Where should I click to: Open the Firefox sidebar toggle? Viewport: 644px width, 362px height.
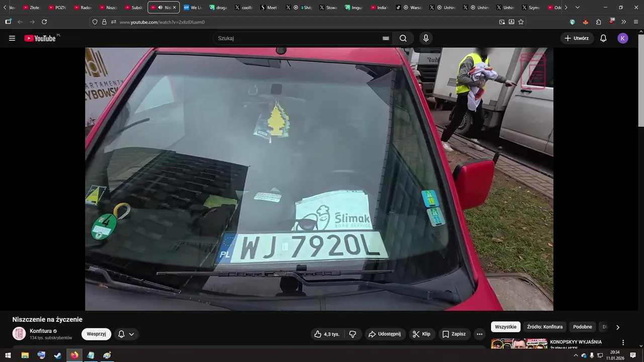pyautogui.click(x=8, y=22)
